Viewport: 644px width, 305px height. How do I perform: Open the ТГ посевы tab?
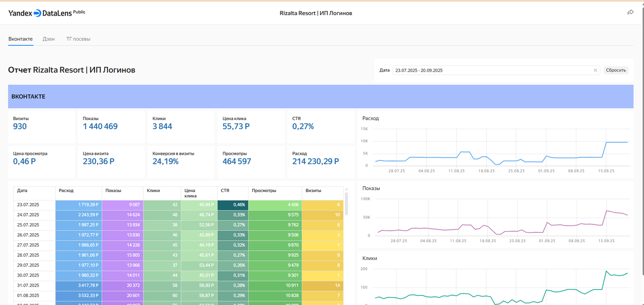click(x=78, y=39)
